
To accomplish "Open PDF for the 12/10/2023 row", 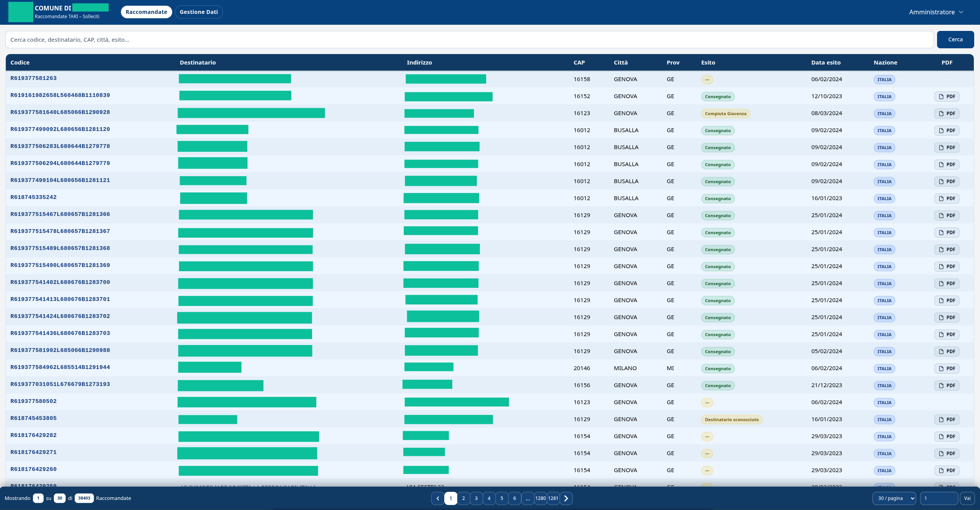I will point(947,97).
